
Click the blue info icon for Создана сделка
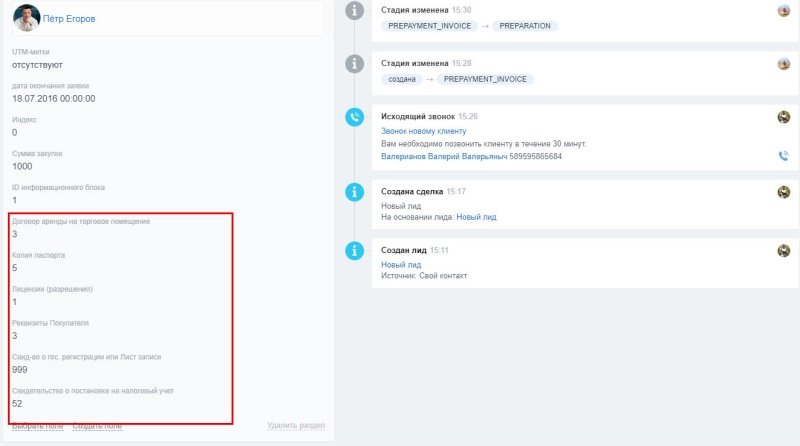353,191
